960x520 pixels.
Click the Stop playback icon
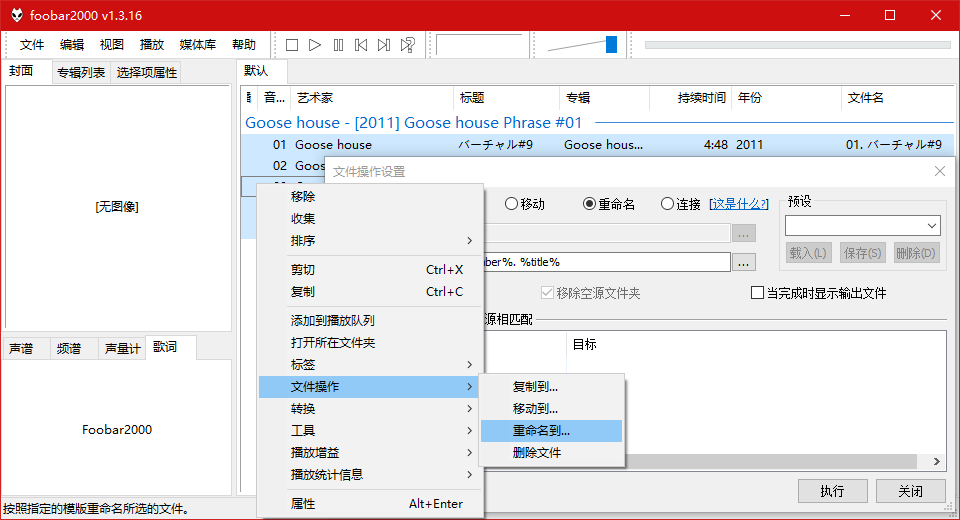292,45
